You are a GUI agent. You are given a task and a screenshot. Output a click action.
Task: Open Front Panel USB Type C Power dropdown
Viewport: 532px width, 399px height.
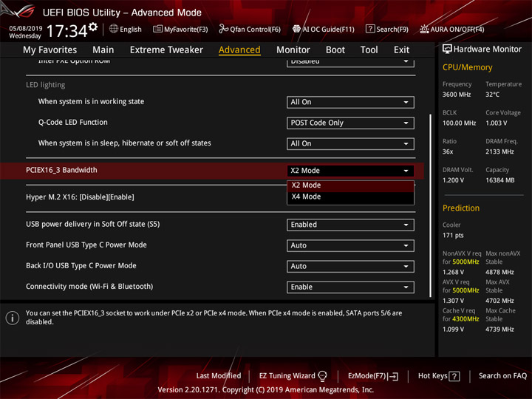350,245
